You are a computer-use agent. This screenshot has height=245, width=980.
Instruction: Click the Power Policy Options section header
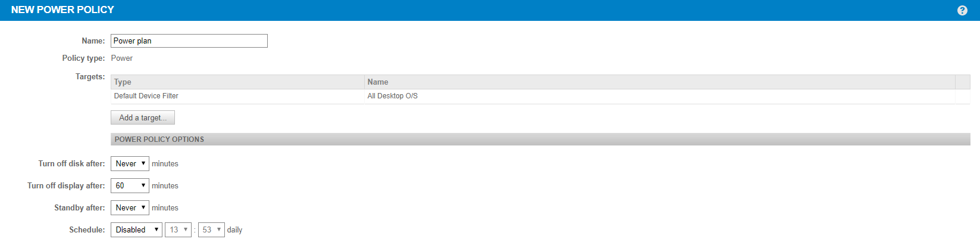540,139
